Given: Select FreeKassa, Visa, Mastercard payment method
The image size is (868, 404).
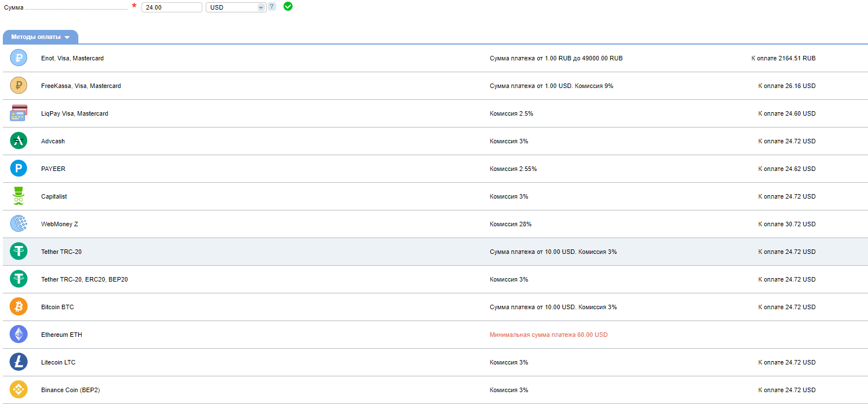Looking at the screenshot, I should pos(81,86).
